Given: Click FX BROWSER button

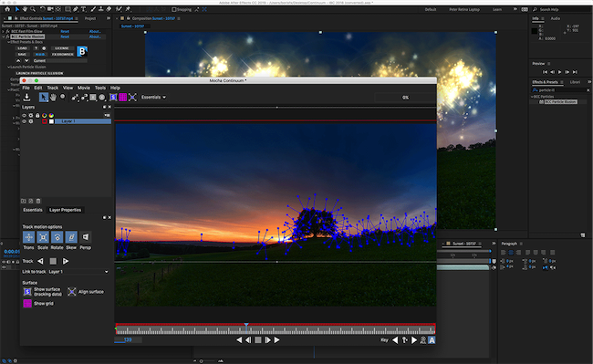Looking at the screenshot, I should [x=62, y=55].
